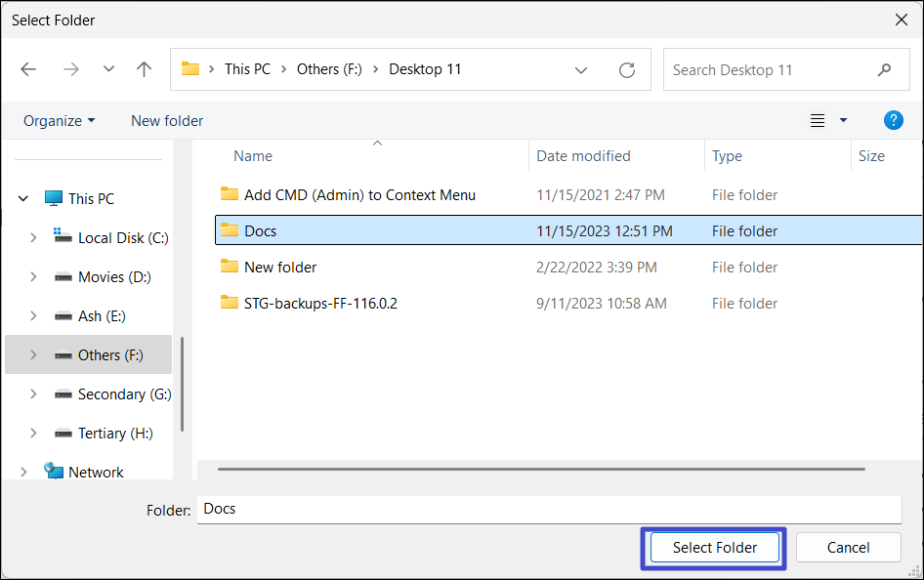The image size is (924, 580).
Task: Go up one folder level
Action: point(145,69)
